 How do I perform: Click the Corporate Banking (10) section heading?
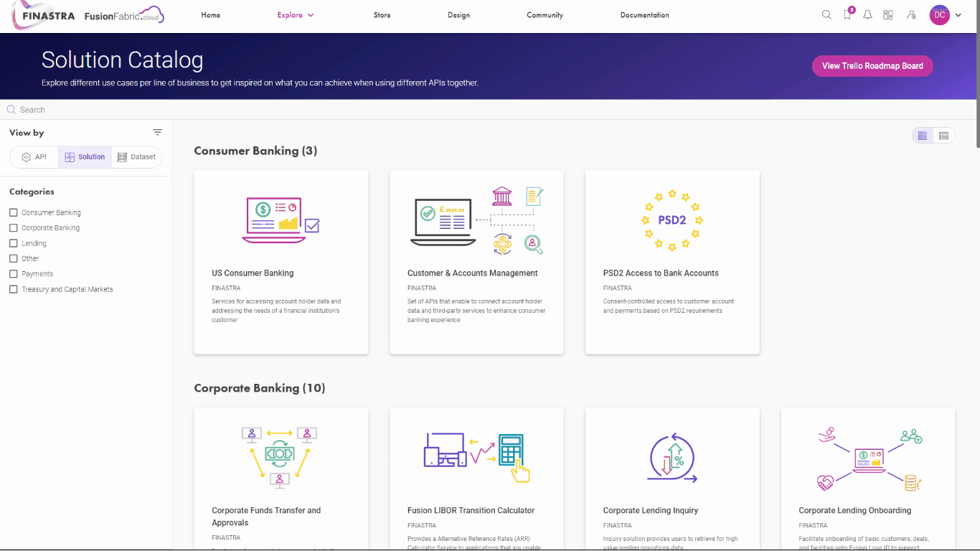coord(260,388)
